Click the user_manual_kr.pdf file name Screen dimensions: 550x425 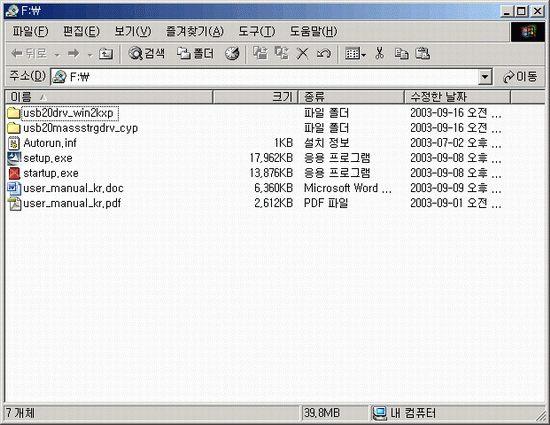[72, 204]
